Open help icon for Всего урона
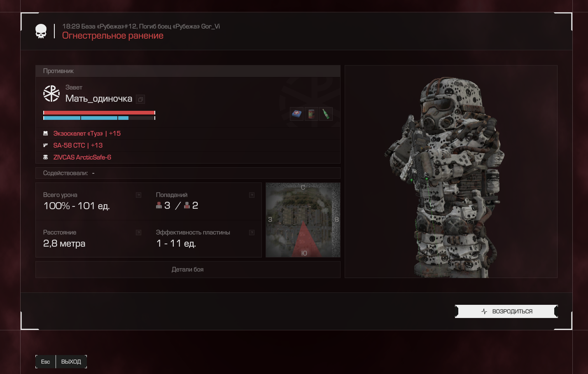The width and height of the screenshot is (588, 374). pyautogui.click(x=138, y=195)
